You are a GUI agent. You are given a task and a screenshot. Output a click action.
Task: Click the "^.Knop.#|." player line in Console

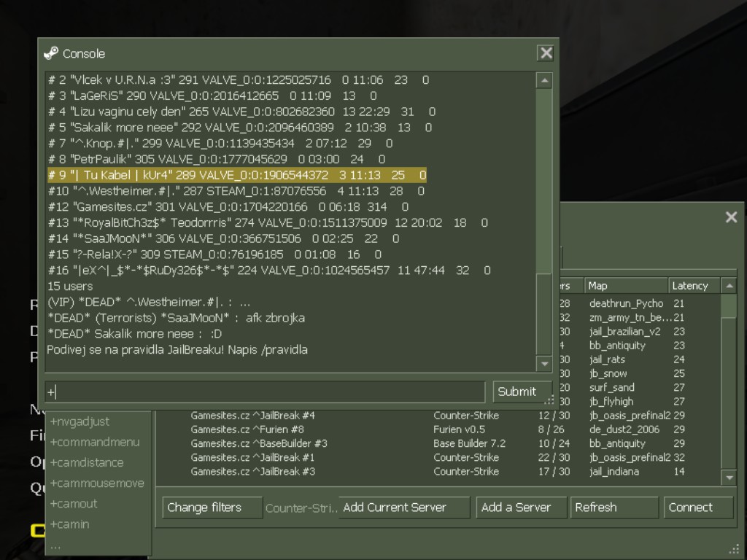click(220, 144)
